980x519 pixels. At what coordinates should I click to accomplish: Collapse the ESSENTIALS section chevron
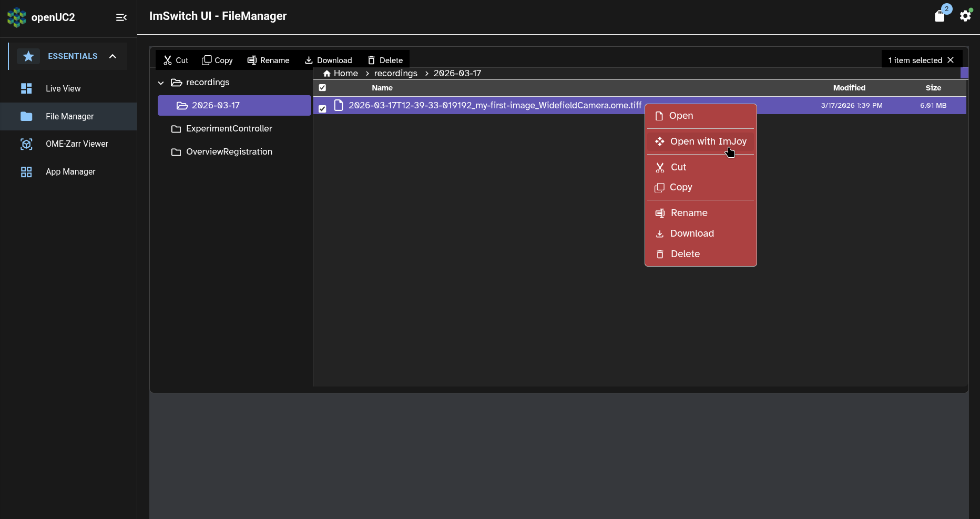[x=113, y=56]
